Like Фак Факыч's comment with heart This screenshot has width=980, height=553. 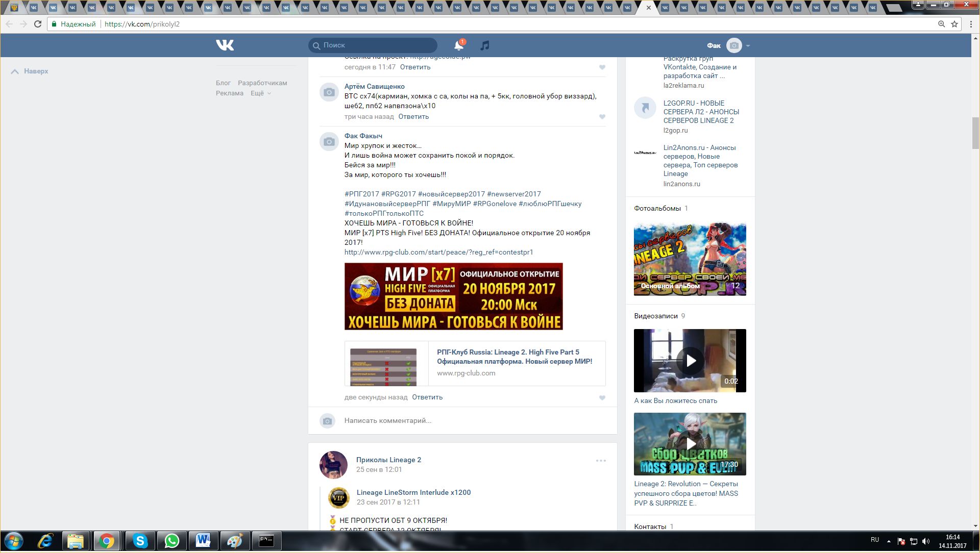pyautogui.click(x=602, y=398)
